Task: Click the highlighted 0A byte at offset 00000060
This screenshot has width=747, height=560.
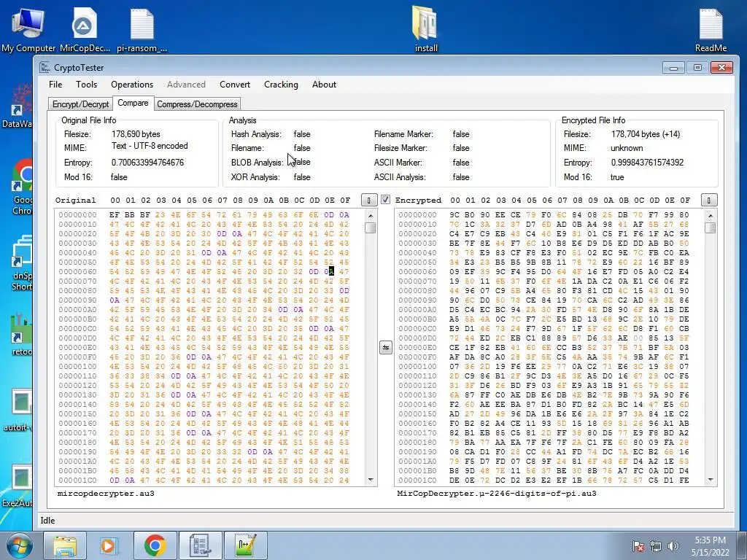Action: click(330, 271)
